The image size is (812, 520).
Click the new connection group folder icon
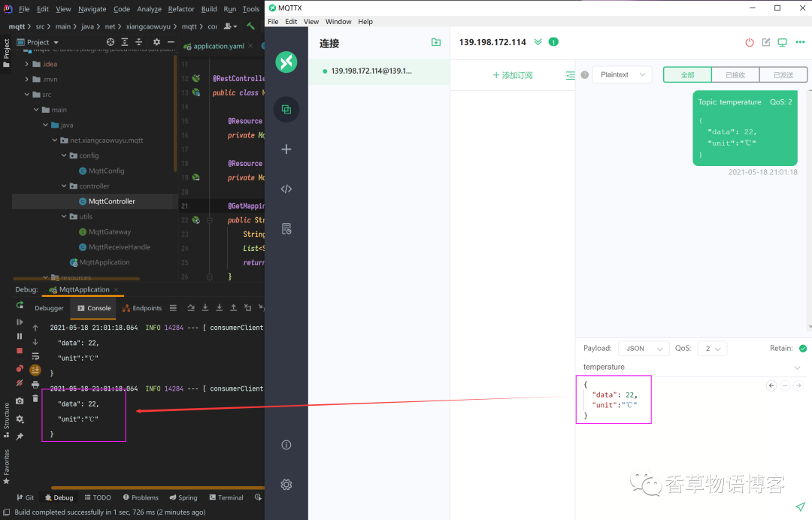point(436,42)
